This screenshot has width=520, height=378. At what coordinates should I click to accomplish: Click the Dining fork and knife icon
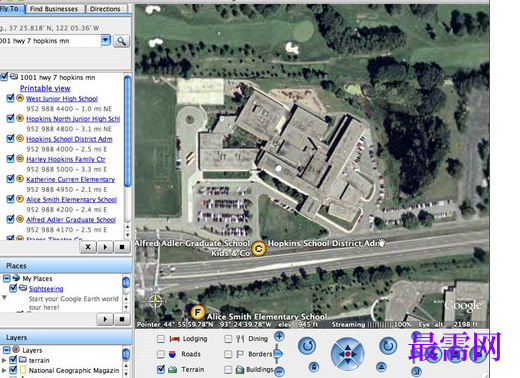tap(240, 339)
